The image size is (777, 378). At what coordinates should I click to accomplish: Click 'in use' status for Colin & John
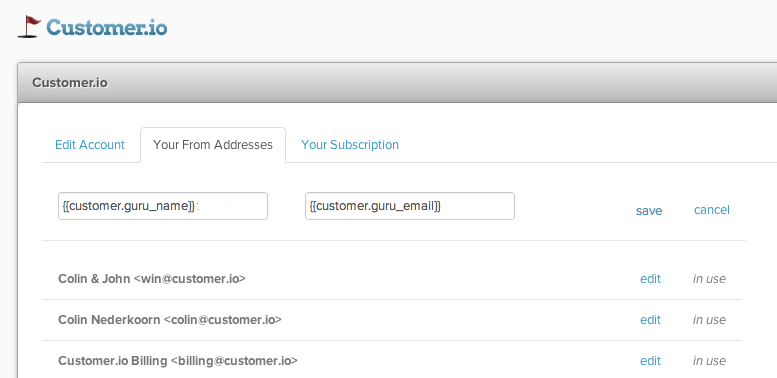click(x=709, y=279)
